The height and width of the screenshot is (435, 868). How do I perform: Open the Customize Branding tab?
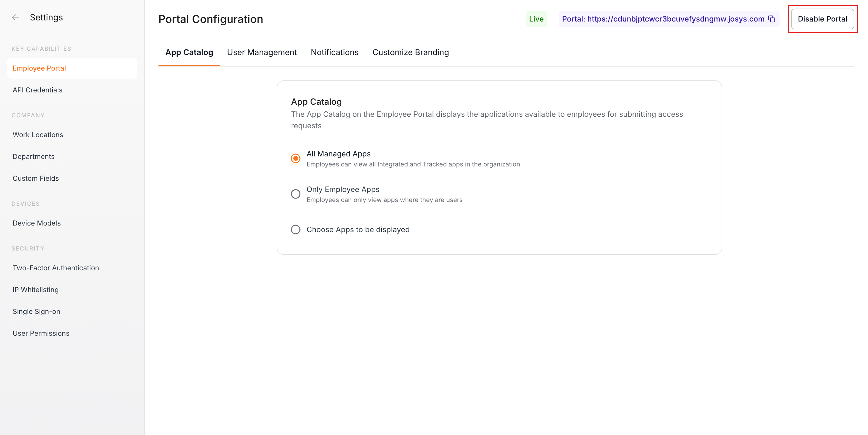[410, 53]
